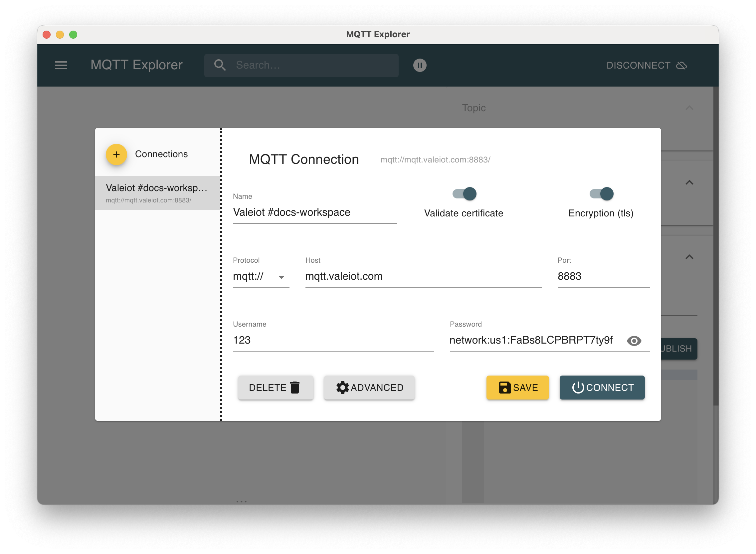Click the trash icon on DELETE button
This screenshot has height=554, width=756.
(x=294, y=387)
